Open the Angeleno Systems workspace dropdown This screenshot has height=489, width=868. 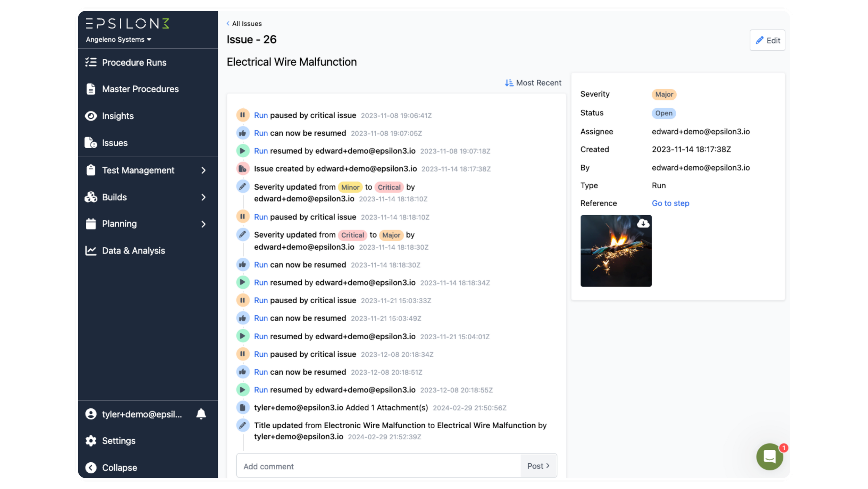pos(118,40)
